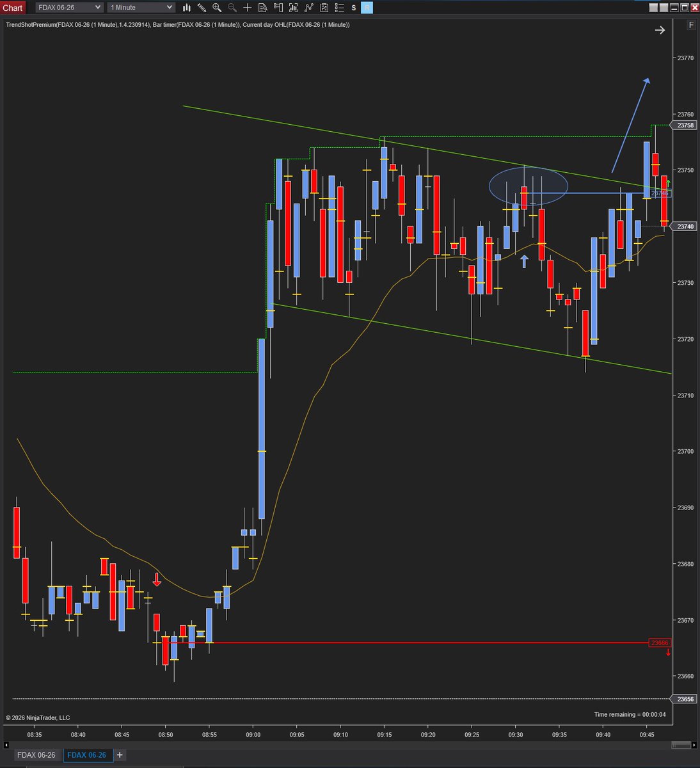Click the return-arrow icon at chart top right
Viewport: 700px width, 768px height.
pyautogui.click(x=660, y=30)
